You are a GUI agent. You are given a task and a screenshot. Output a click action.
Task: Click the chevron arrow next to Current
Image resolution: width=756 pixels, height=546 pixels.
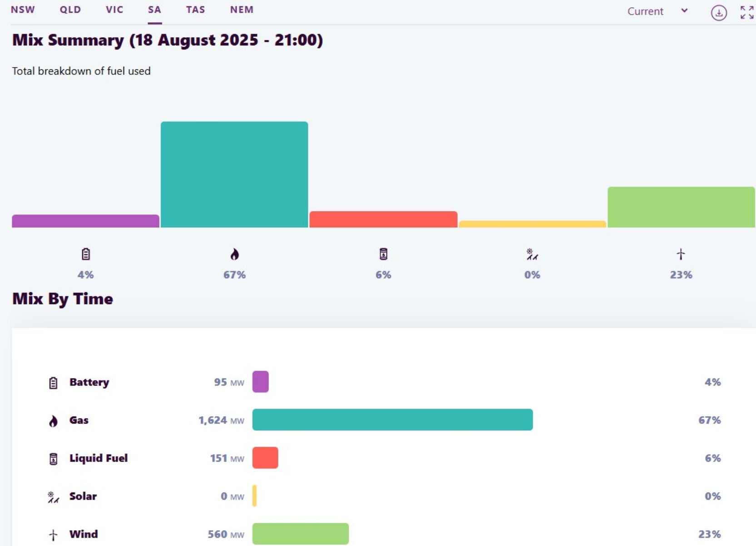pyautogui.click(x=684, y=10)
